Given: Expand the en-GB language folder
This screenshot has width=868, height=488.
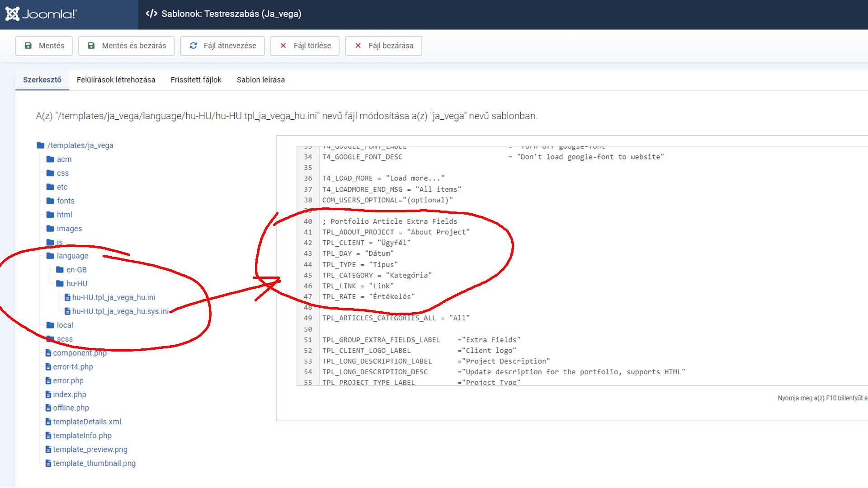Looking at the screenshot, I should pyautogui.click(x=76, y=270).
